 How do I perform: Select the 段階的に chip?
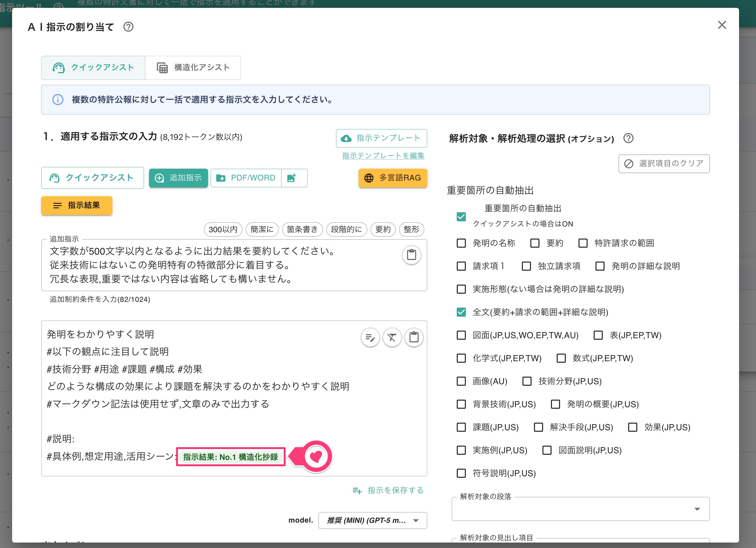[346, 229]
